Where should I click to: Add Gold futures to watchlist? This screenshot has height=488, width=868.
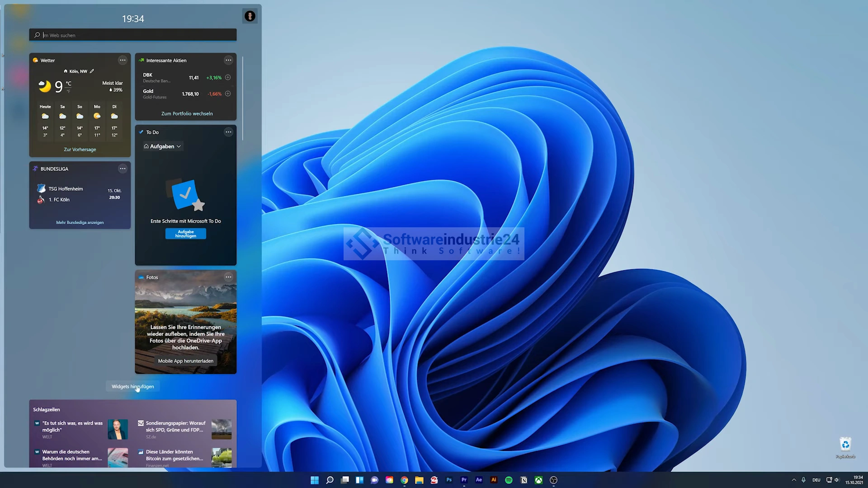pos(228,94)
